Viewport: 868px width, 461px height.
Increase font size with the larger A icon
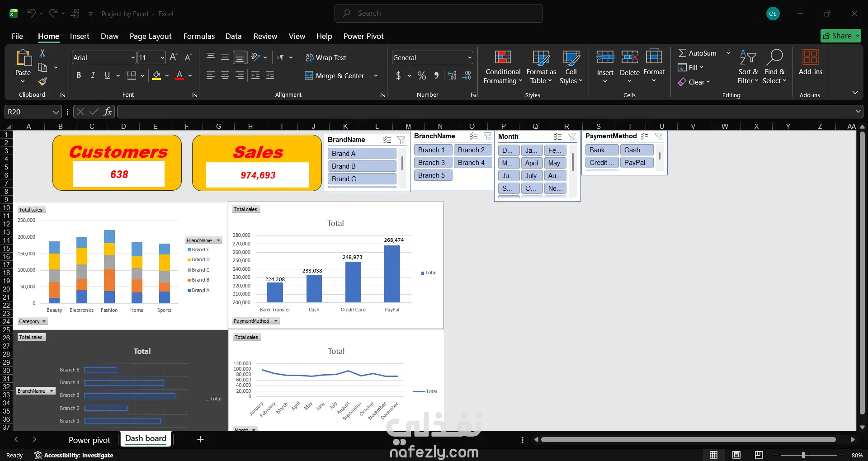click(x=174, y=57)
